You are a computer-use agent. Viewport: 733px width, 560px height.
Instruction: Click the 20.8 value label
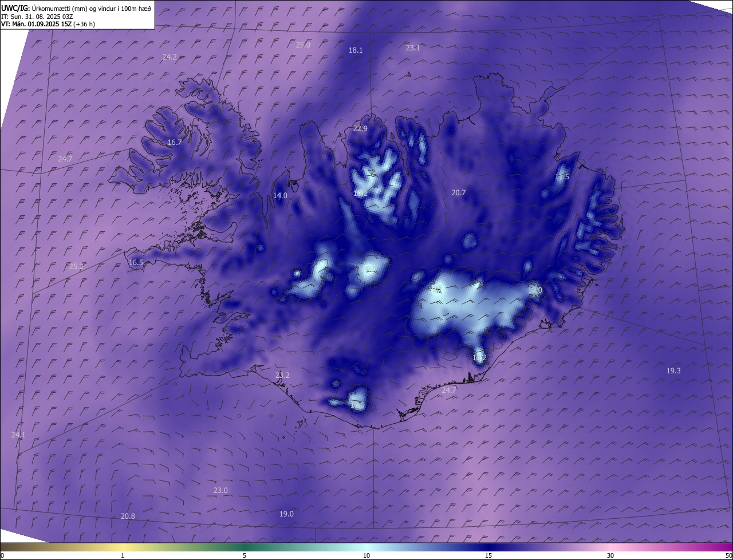point(128,516)
